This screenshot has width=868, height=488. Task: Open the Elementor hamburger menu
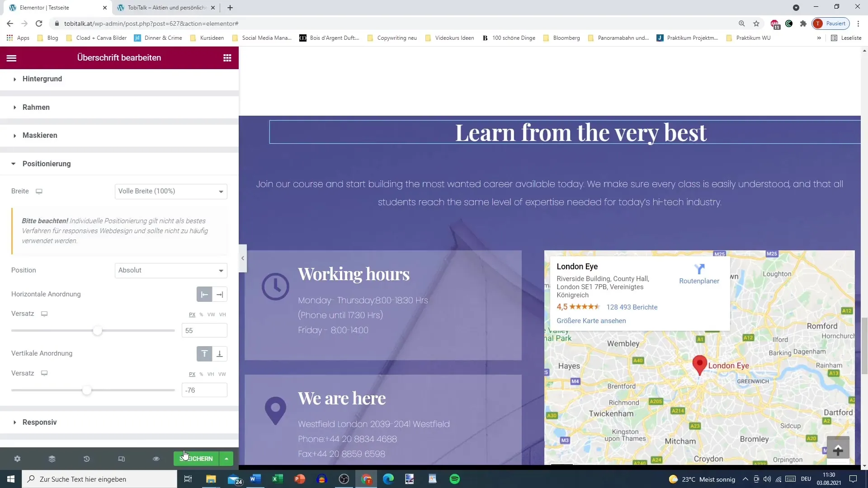pyautogui.click(x=12, y=58)
